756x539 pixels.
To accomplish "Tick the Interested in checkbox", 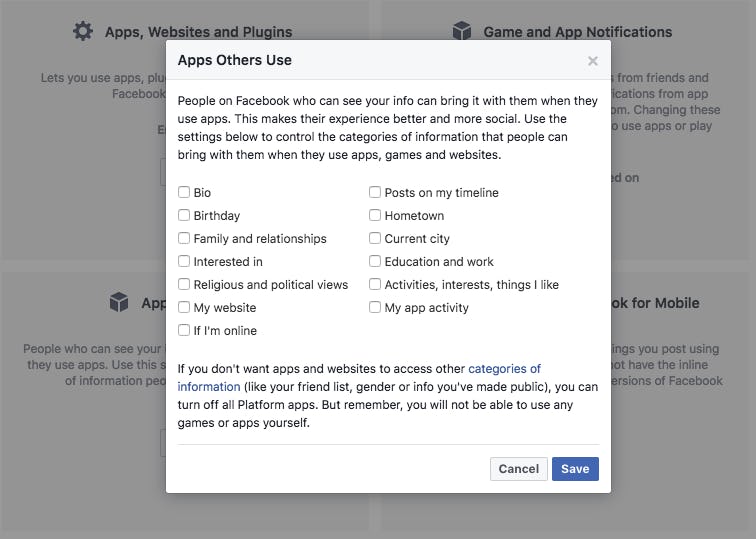I will click(184, 261).
